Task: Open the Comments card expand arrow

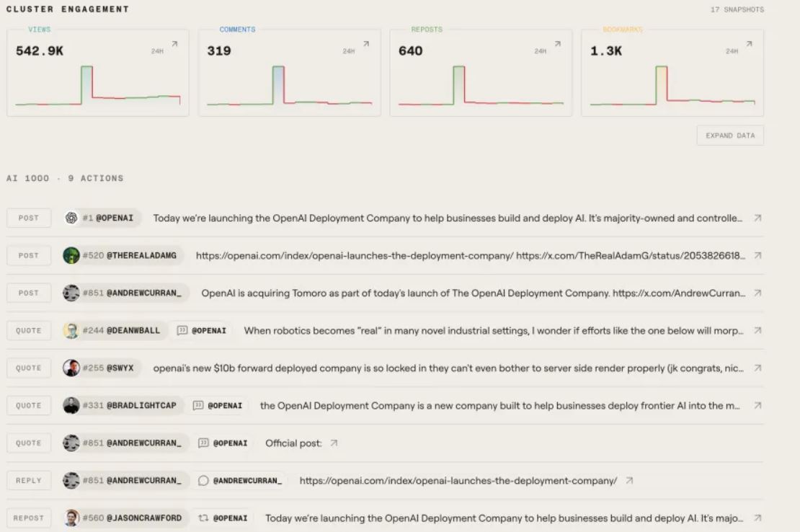Action: pos(366,44)
